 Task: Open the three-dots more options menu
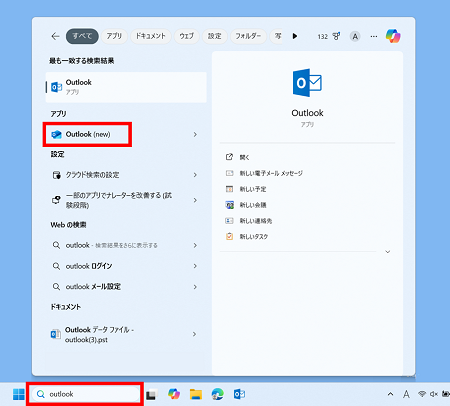374,36
